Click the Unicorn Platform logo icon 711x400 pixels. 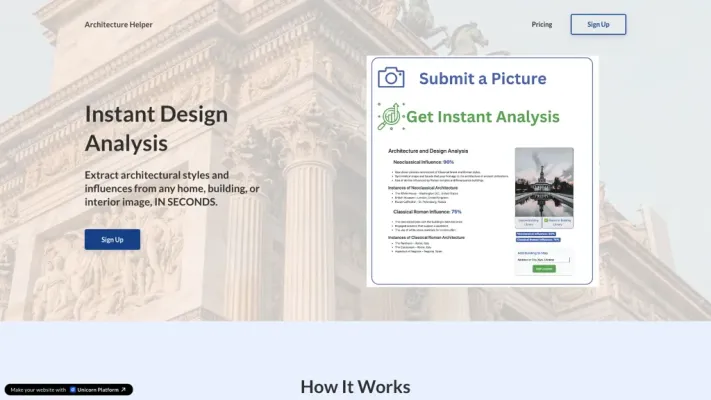(x=73, y=390)
